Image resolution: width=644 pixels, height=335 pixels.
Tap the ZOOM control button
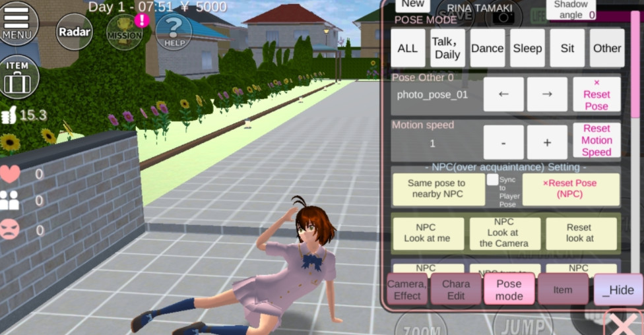click(x=421, y=326)
